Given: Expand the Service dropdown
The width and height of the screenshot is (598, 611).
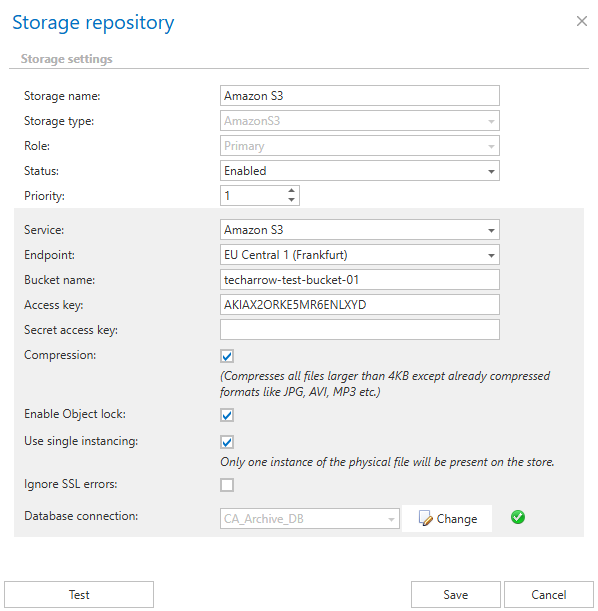Looking at the screenshot, I should pyautogui.click(x=360, y=230).
